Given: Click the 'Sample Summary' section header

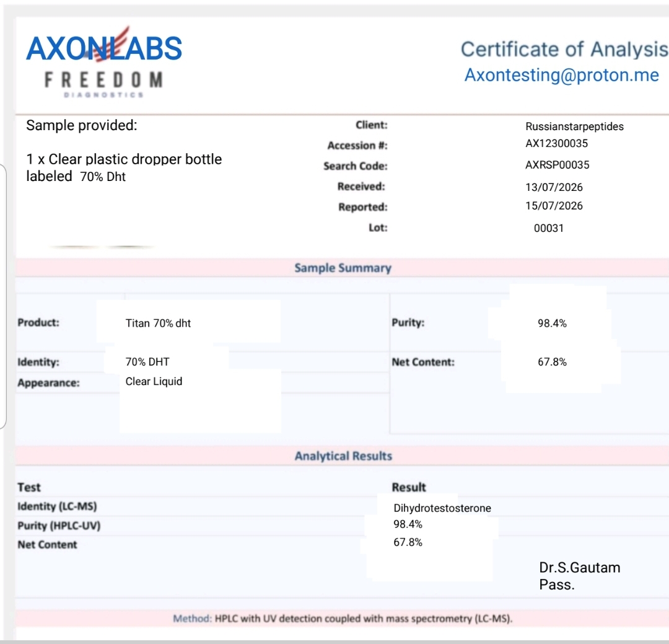Looking at the screenshot, I should tap(343, 268).
